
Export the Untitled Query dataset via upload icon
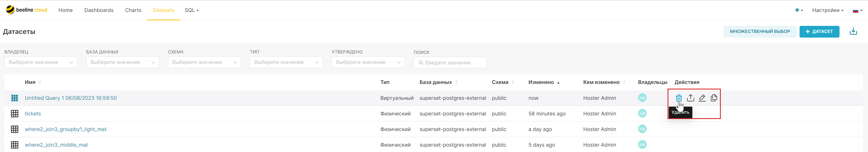690,98
